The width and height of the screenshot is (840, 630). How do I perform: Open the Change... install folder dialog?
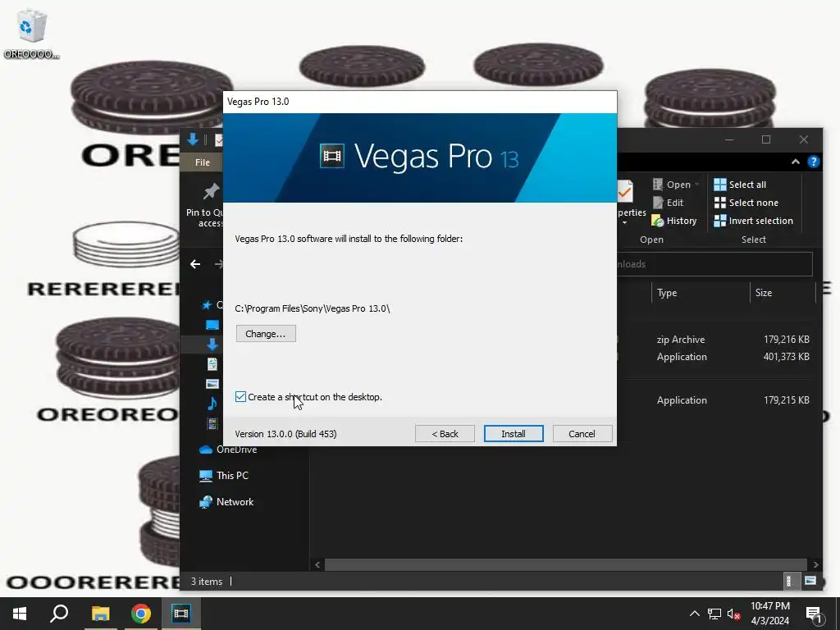pyautogui.click(x=266, y=333)
